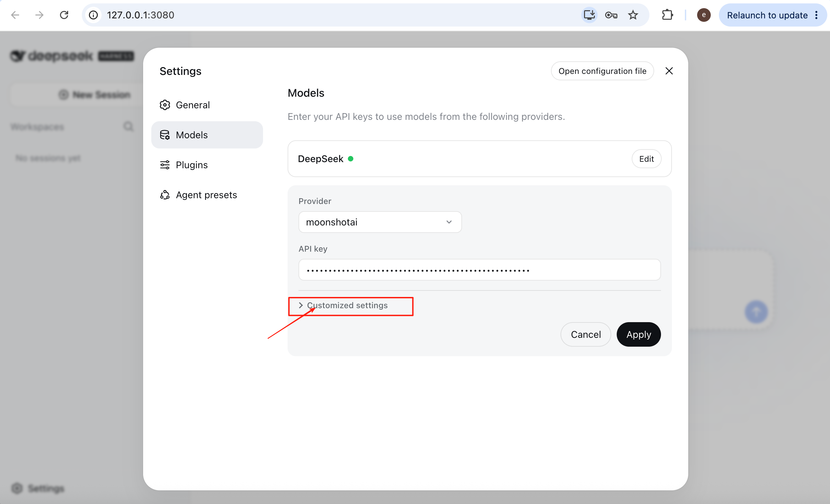
Task: Expand Customized settings section
Action: [343, 305]
